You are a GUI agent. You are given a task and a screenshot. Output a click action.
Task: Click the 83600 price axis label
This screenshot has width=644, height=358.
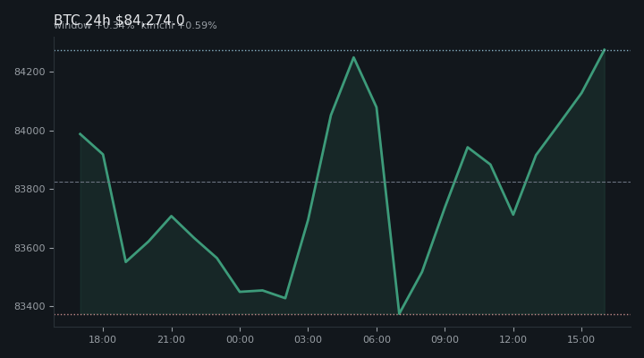coord(30,248)
